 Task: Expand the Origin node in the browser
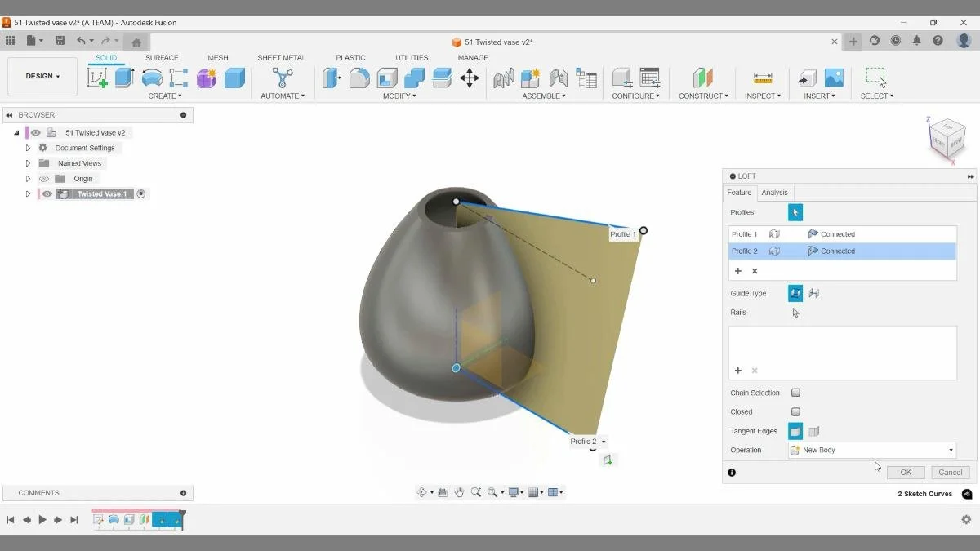point(29,178)
